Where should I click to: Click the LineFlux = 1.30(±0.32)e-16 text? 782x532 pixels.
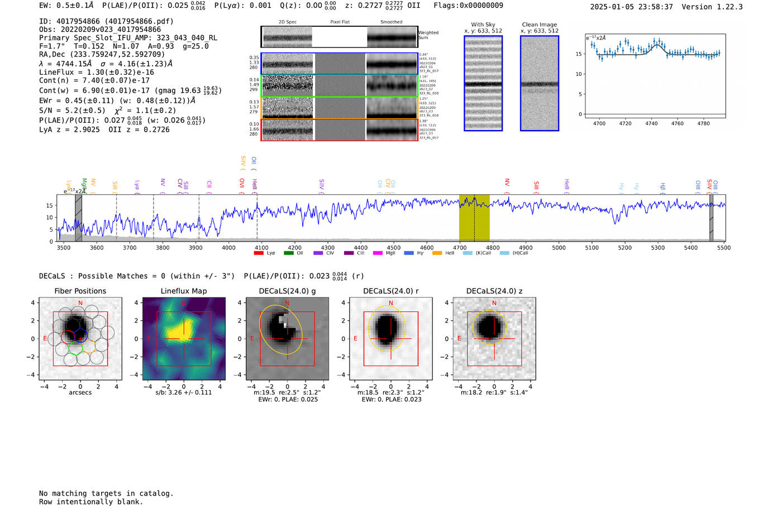[97, 72]
